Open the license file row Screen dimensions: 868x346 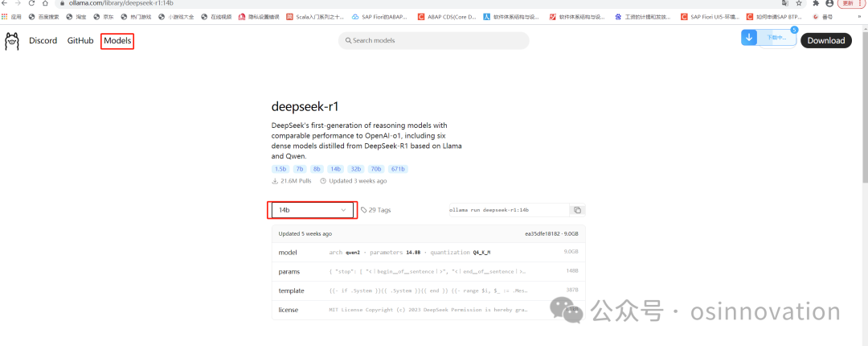(x=428, y=310)
